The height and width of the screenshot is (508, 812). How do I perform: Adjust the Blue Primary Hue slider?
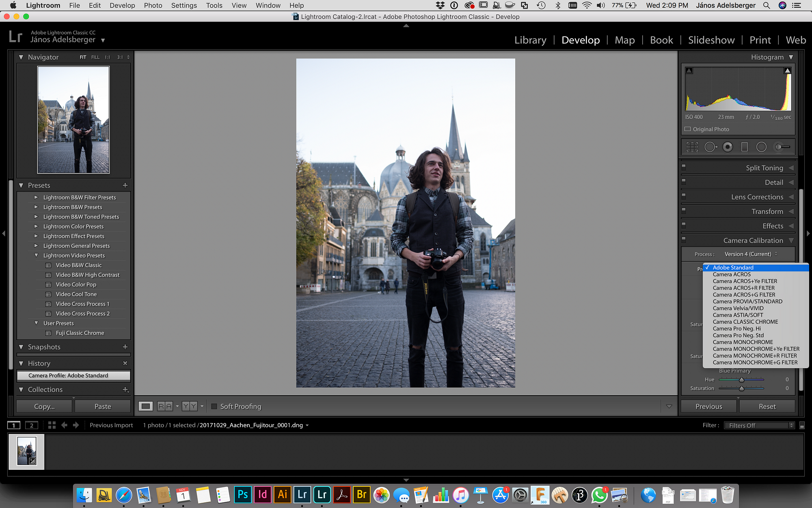(x=741, y=380)
